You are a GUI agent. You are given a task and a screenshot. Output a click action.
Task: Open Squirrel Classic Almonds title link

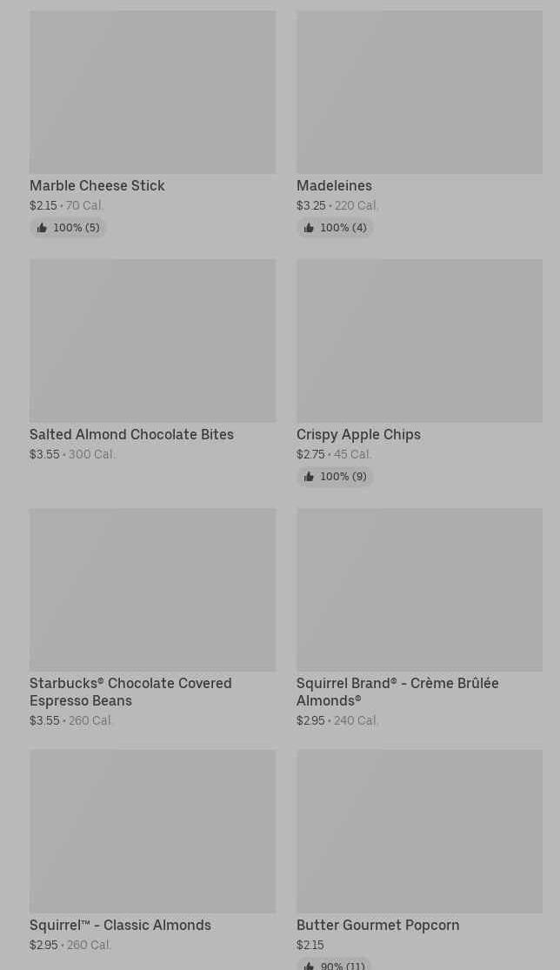pyautogui.click(x=120, y=925)
